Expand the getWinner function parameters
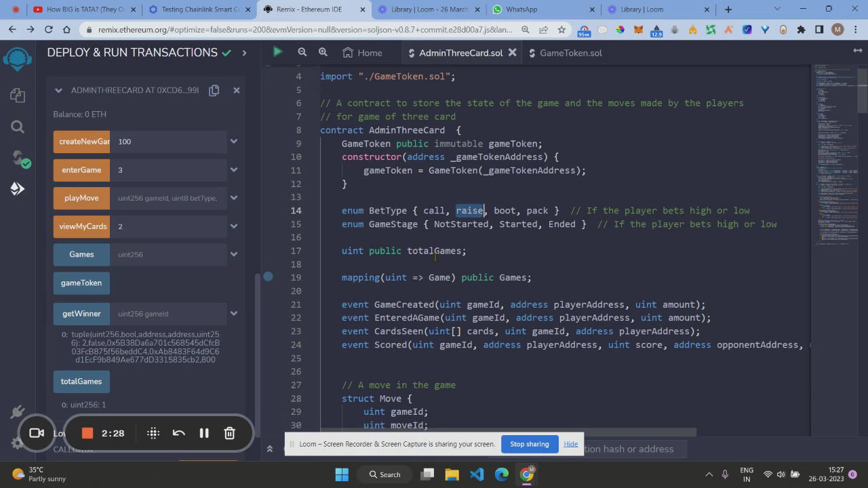The image size is (868, 488). (x=234, y=314)
